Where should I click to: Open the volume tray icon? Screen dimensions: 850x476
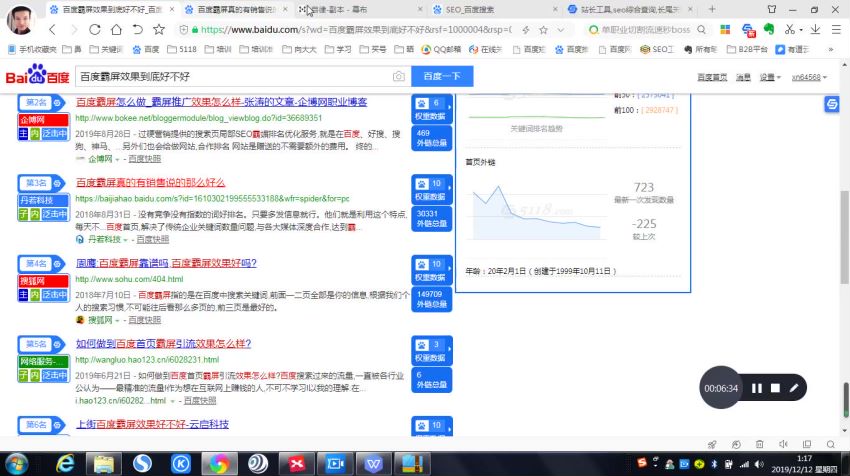[x=759, y=464]
